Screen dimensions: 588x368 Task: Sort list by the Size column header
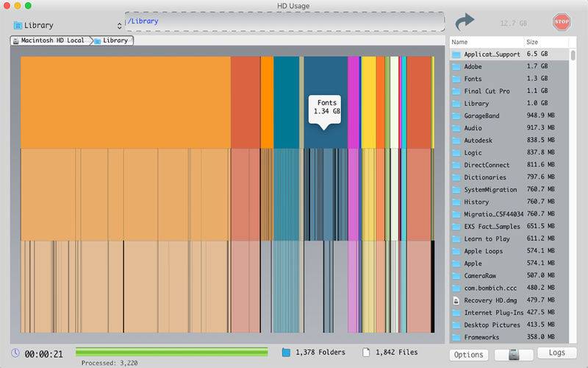(x=545, y=42)
